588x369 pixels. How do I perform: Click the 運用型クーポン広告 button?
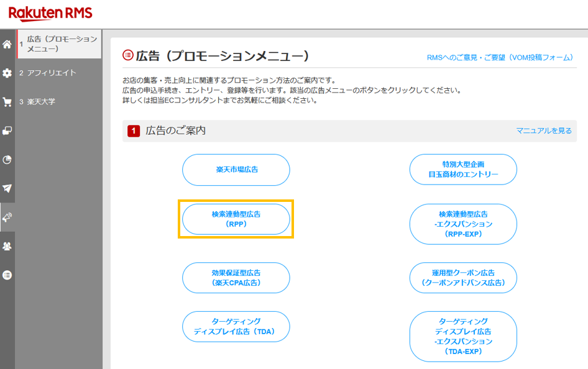click(463, 278)
